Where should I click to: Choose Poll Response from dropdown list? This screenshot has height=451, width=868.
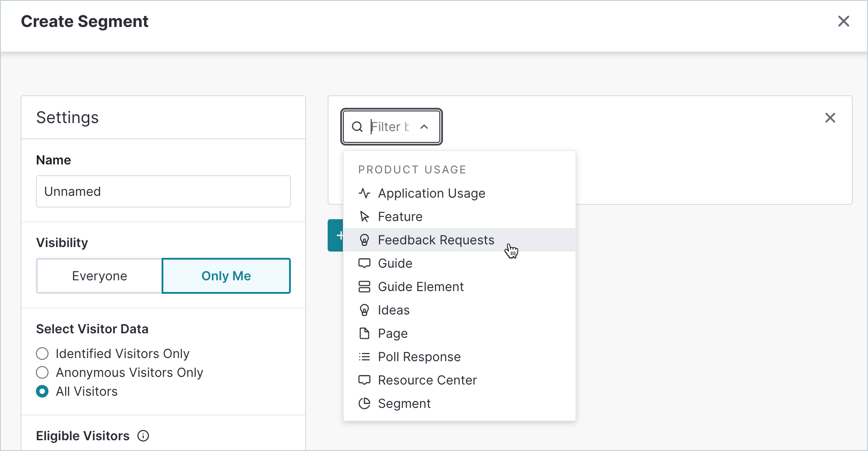(x=419, y=357)
